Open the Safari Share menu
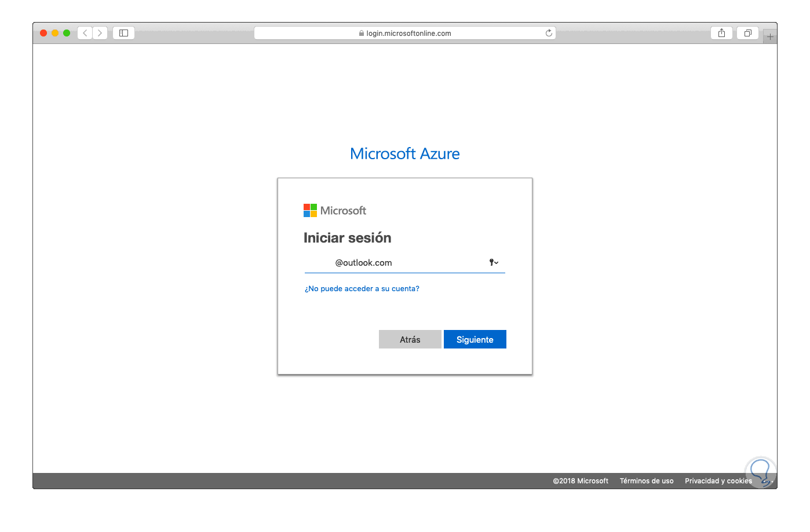The height and width of the screenshot is (532, 810). 721,33
